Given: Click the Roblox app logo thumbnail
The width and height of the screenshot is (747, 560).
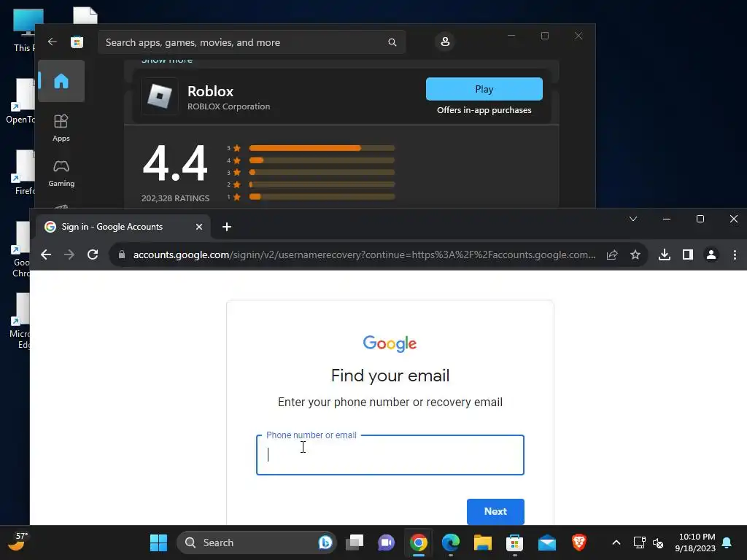Looking at the screenshot, I should pyautogui.click(x=160, y=97).
